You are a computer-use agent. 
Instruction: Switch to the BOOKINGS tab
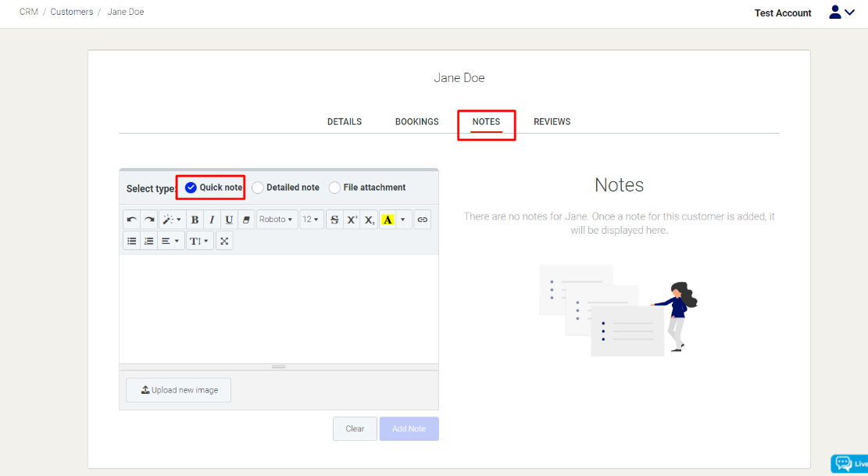pos(416,121)
